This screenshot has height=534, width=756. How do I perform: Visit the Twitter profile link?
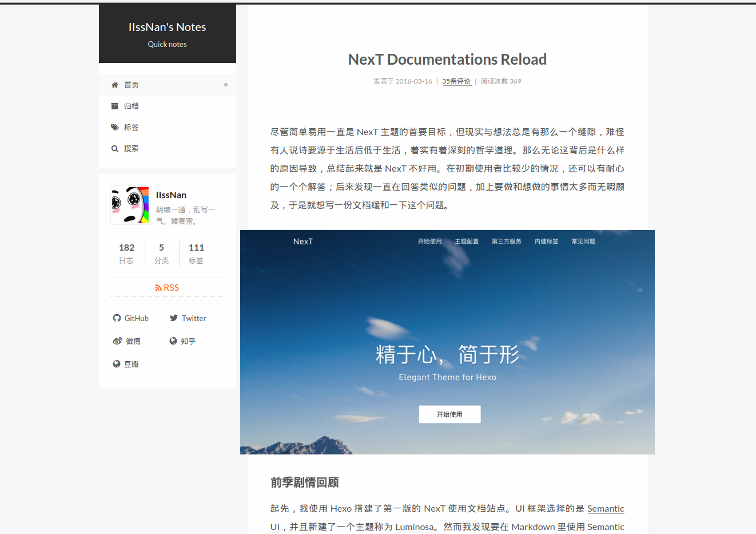coord(188,318)
